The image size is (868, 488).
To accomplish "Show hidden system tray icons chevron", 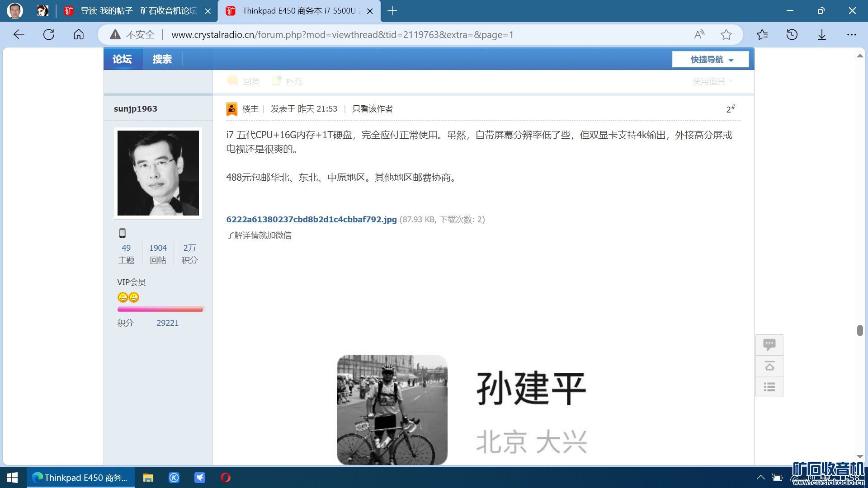I will click(x=761, y=478).
